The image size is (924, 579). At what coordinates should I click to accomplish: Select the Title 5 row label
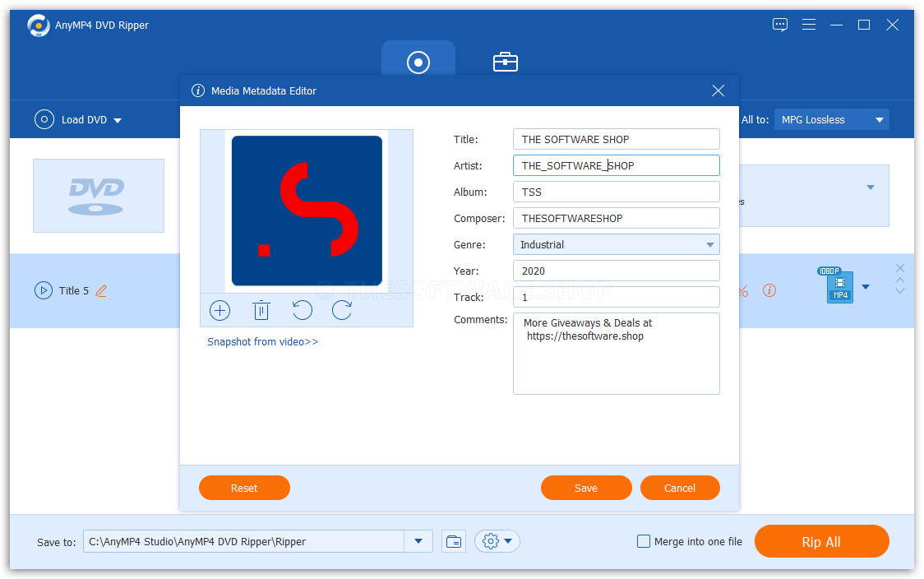click(74, 290)
